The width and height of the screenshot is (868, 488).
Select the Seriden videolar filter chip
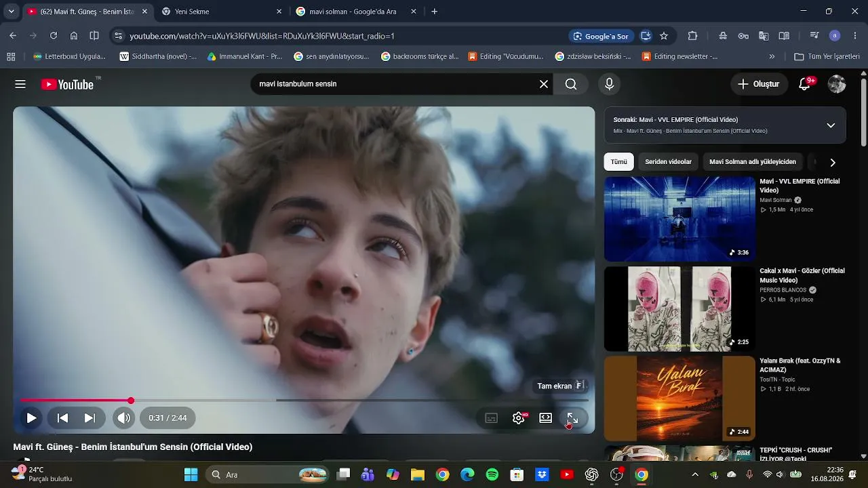[x=669, y=162]
